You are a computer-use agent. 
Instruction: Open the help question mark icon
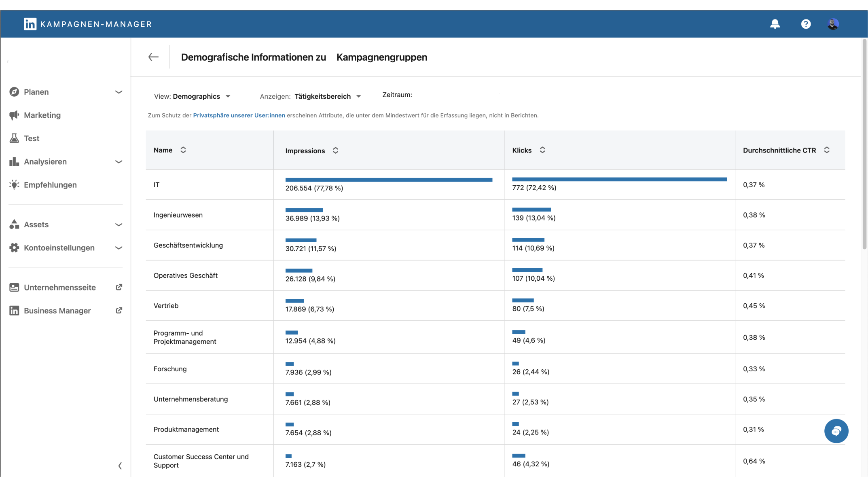[805, 24]
